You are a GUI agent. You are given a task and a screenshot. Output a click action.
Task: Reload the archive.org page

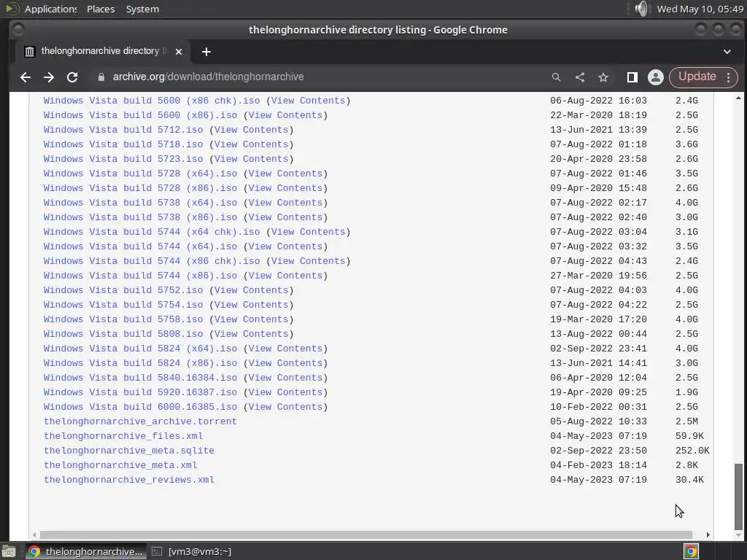(72, 77)
